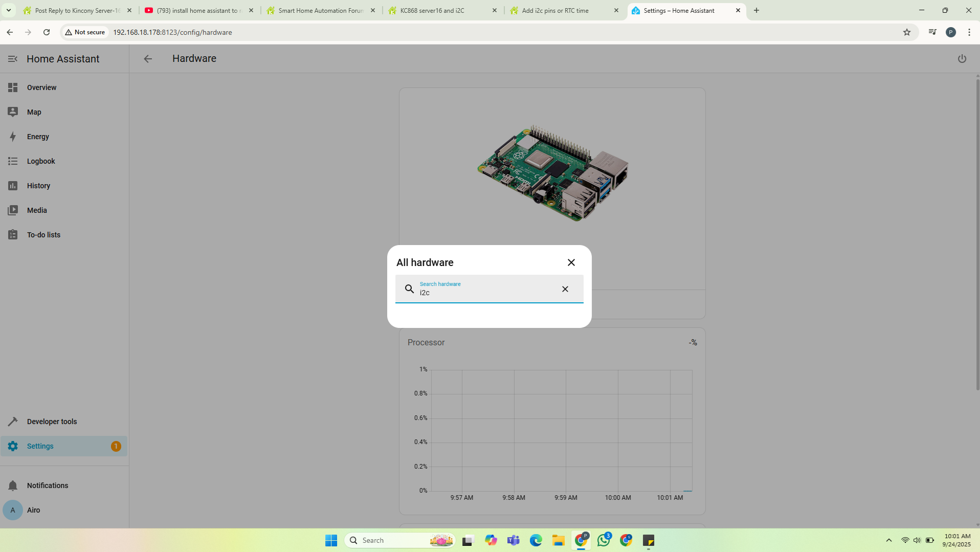The height and width of the screenshot is (552, 980).
Task: Switch to KC868 server16 and i2C tab
Action: tap(442, 10)
